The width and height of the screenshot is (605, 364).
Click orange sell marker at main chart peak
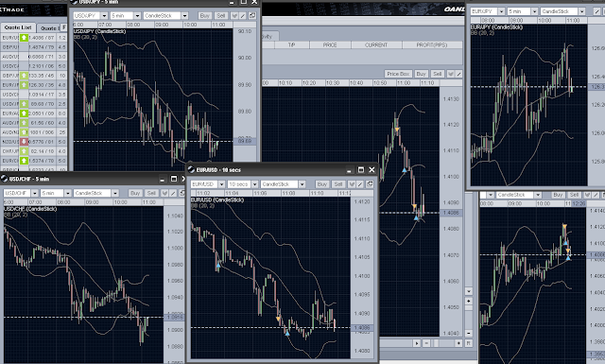(397, 130)
